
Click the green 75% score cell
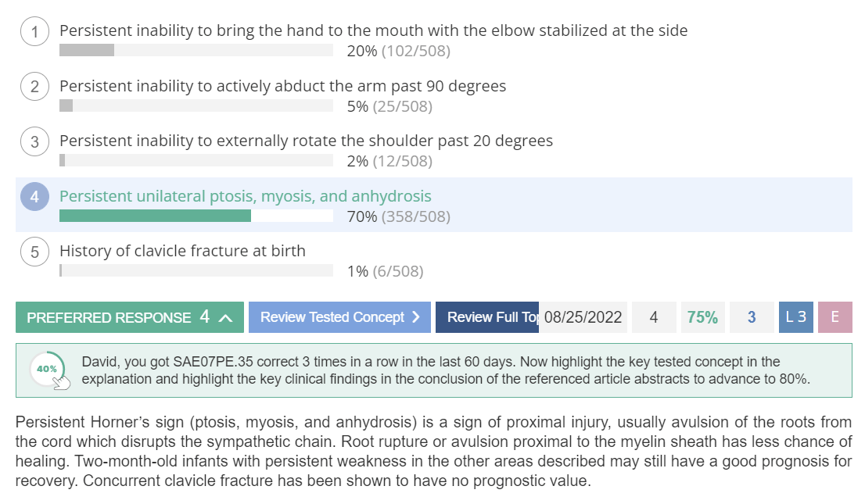[x=702, y=317]
